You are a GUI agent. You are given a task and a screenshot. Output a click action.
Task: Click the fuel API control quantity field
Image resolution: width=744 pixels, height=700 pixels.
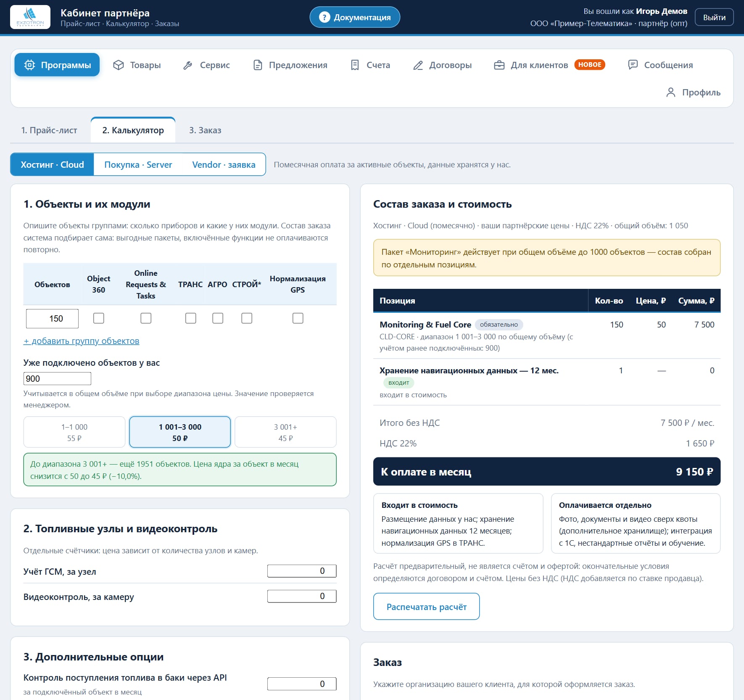[x=302, y=684]
